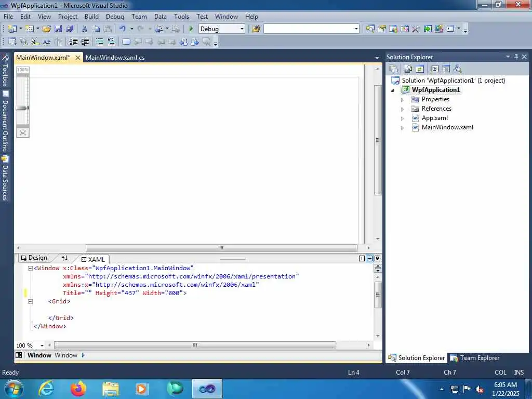The width and height of the screenshot is (532, 399).
Task: Expand the App.xaml node
Action: coord(403,118)
